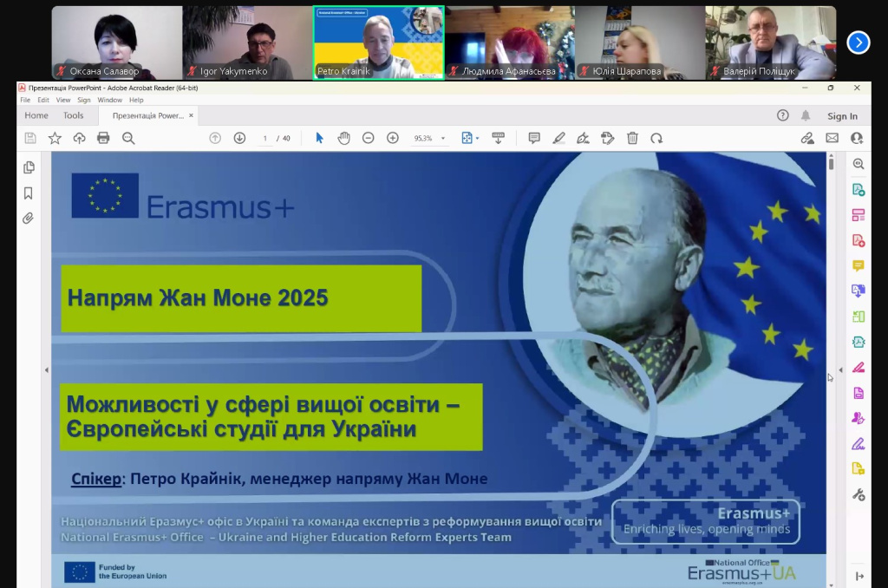This screenshot has height=588, width=888.
Task: Click the search tool in right pane
Action: [859, 164]
